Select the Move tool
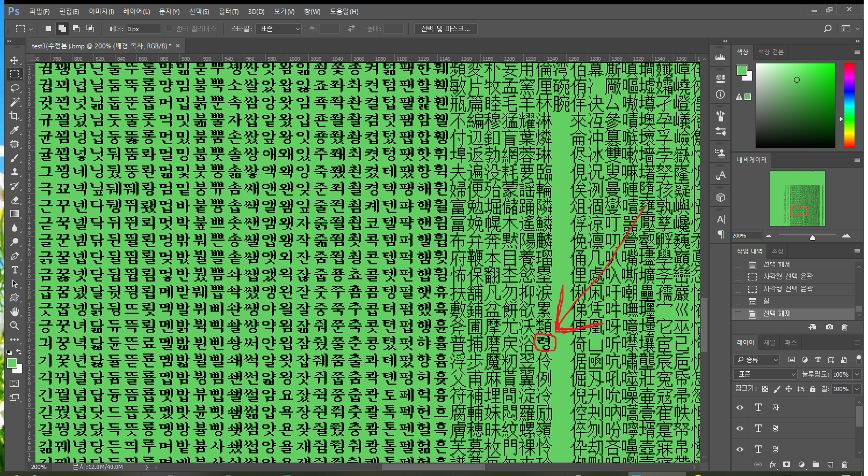Screen dimensions: 868x476 (x=15, y=60)
